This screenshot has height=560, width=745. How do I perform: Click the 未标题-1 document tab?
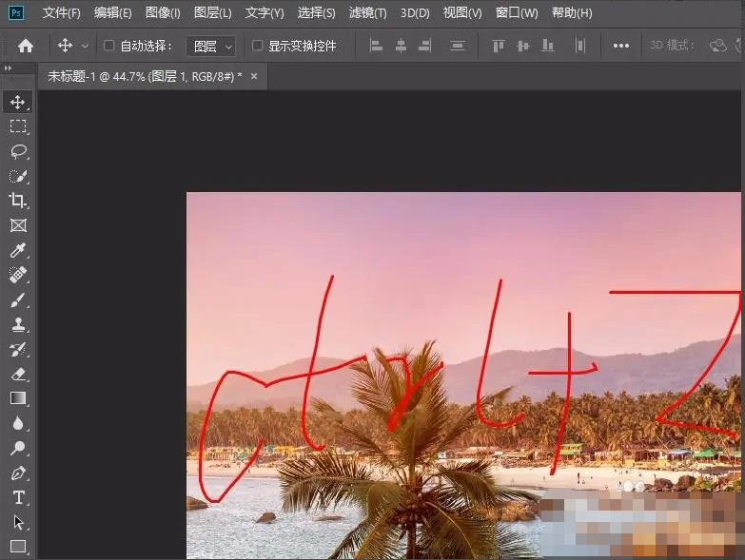[145, 76]
